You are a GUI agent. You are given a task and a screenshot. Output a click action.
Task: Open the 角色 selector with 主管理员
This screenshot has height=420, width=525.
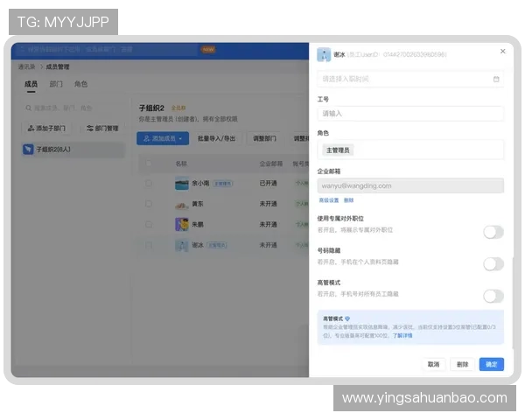(x=410, y=150)
